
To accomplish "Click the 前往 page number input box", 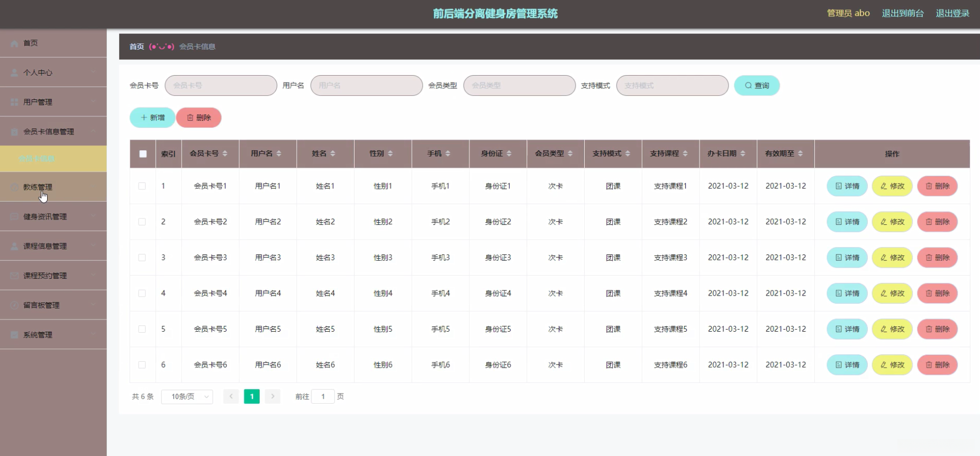I will [x=323, y=396].
